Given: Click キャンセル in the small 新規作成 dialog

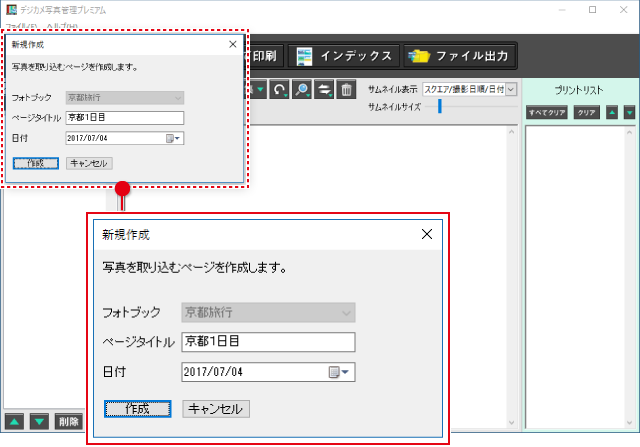Looking at the screenshot, I should pos(89,163).
